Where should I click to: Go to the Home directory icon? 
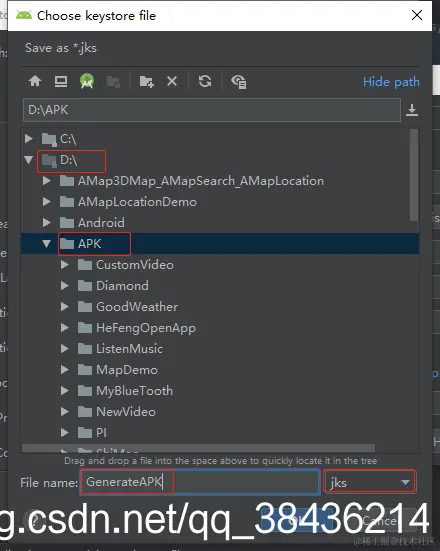coord(35,82)
